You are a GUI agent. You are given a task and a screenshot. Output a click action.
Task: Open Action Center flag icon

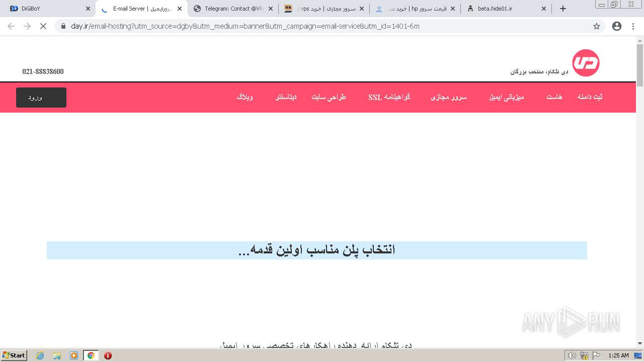point(596,355)
